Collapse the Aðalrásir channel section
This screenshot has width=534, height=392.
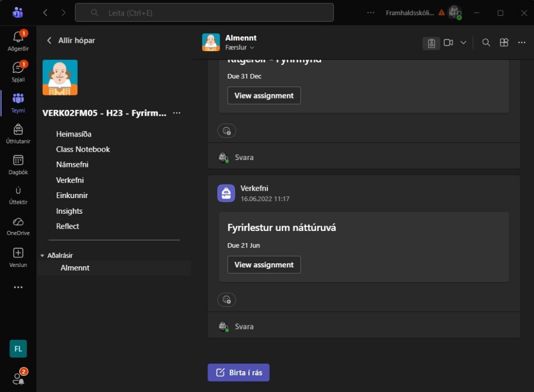point(42,255)
